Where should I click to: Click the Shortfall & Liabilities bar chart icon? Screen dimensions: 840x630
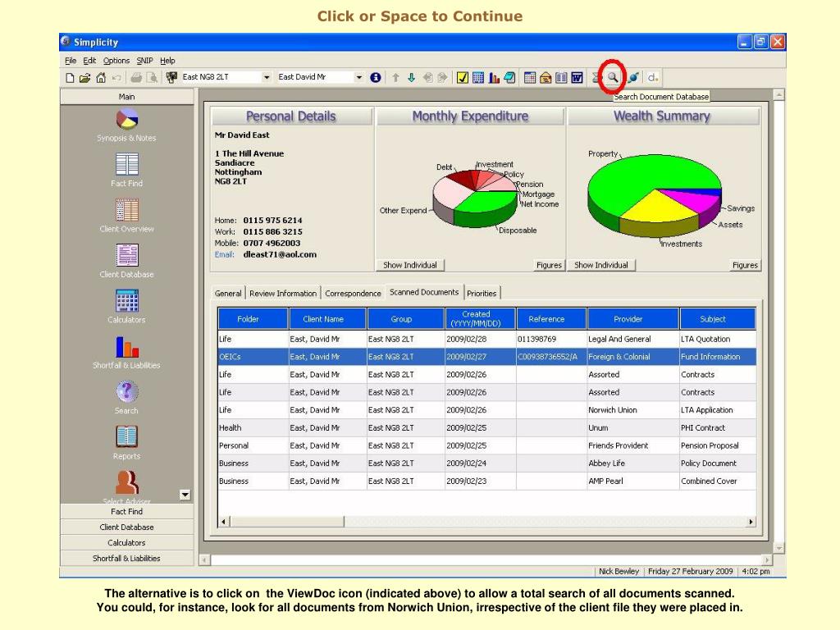[x=126, y=347]
